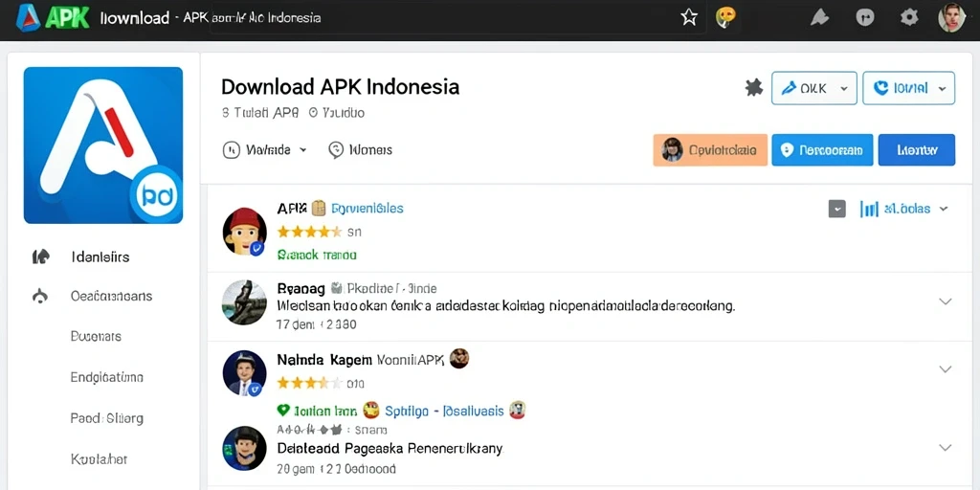Open the Ioviral dropdown button

(909, 88)
